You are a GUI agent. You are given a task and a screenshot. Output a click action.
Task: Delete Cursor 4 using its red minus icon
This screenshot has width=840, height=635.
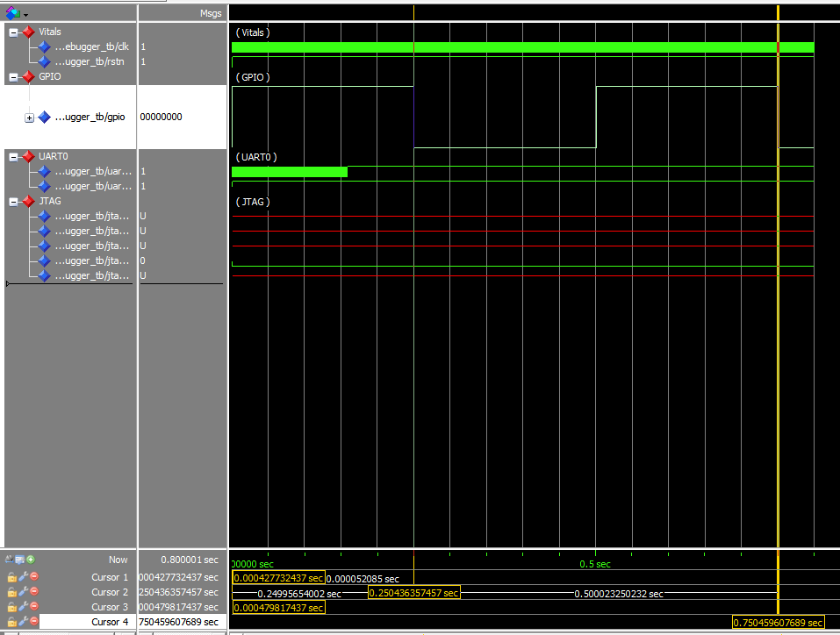point(33,621)
